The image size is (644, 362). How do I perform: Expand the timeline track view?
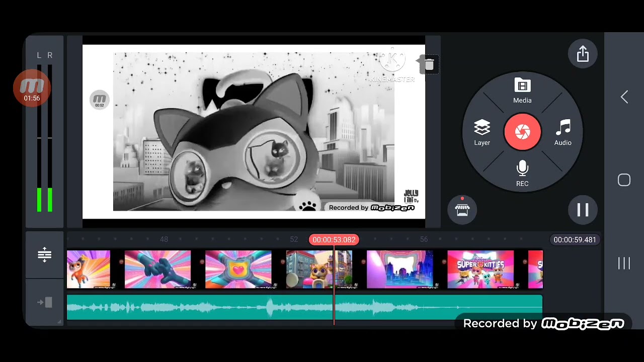[x=44, y=255]
